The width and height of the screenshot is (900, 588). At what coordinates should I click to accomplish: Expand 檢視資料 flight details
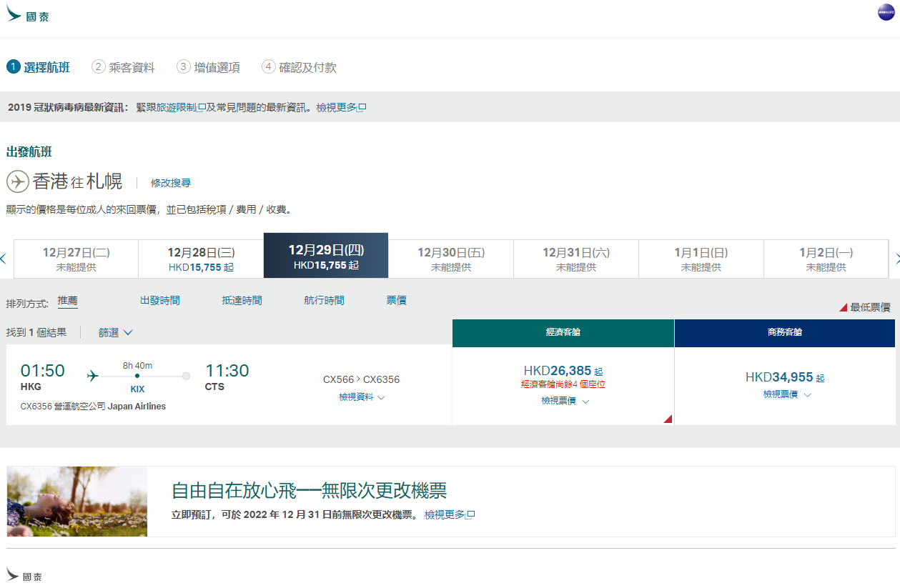(362, 397)
